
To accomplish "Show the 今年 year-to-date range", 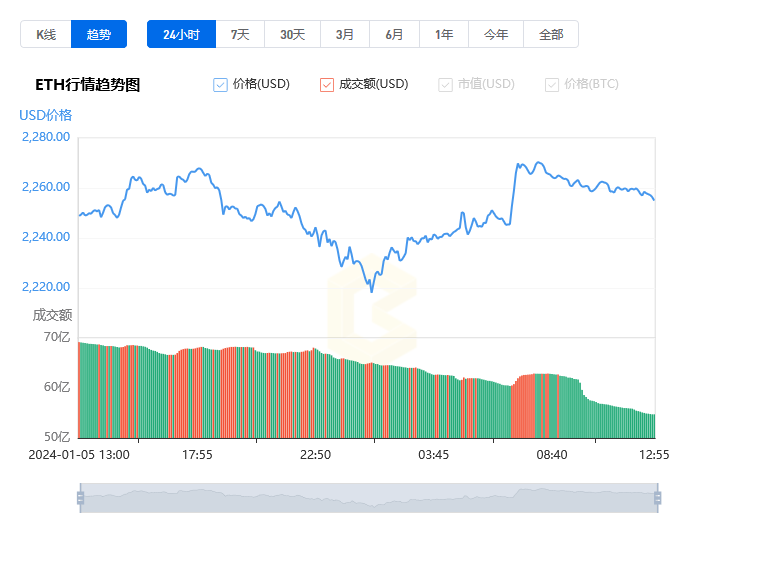I will click(x=496, y=34).
